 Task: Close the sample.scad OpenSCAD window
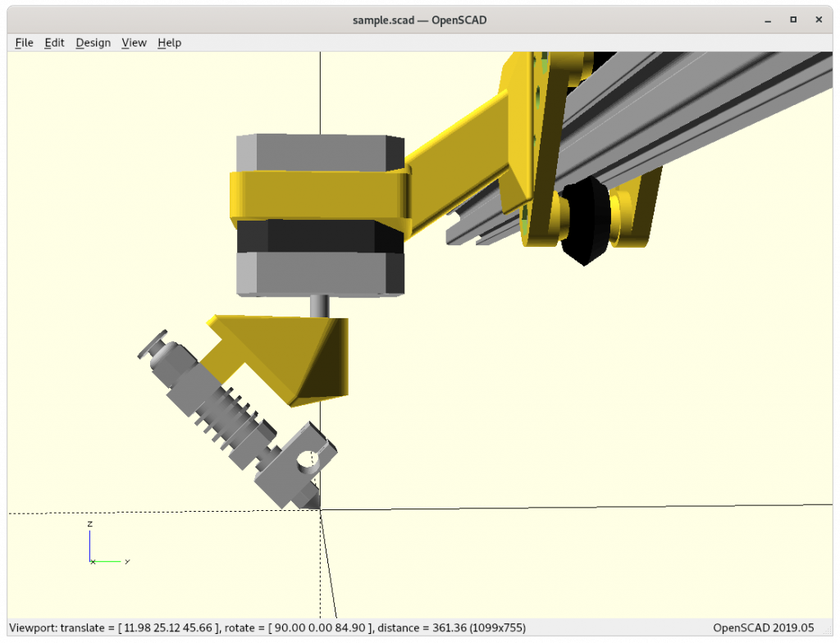(x=819, y=20)
